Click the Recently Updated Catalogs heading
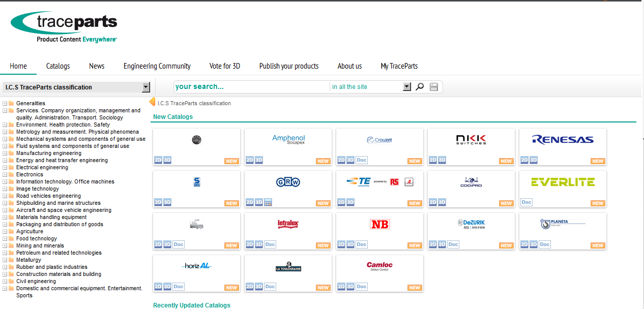The height and width of the screenshot is (309, 644). tap(192, 305)
